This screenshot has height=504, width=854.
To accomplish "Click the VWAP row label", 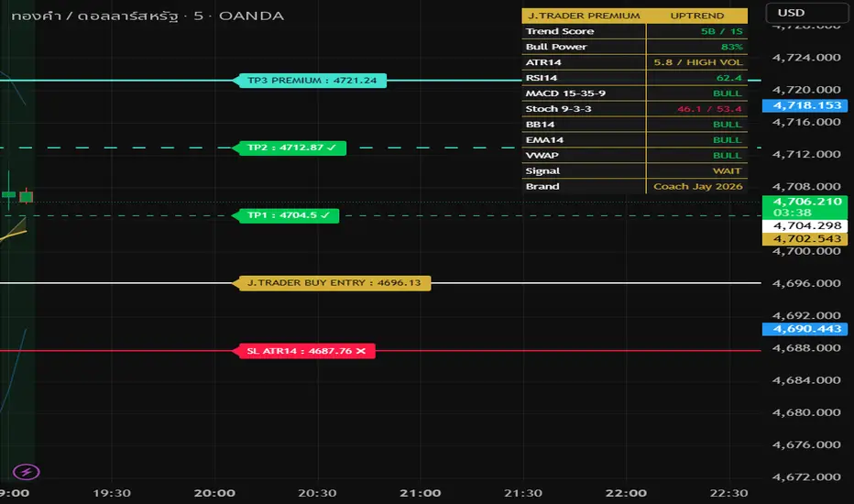I will click(x=542, y=155).
